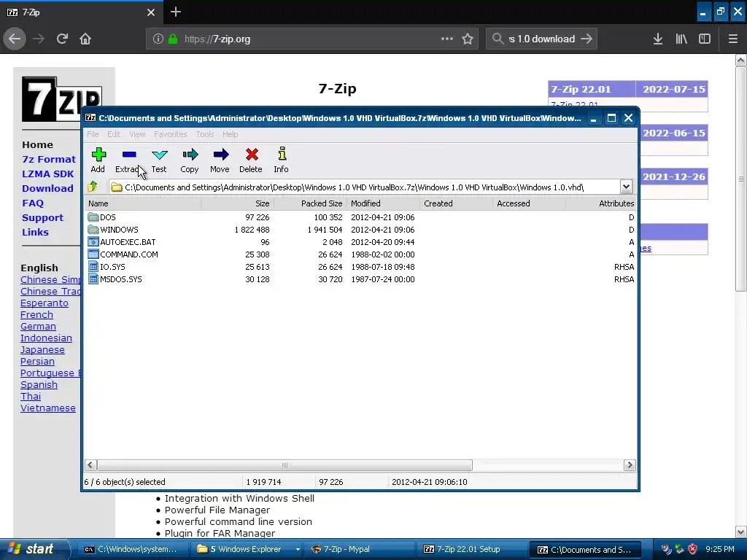
Task: Open the File menu in 7-Zip
Action: point(93,134)
